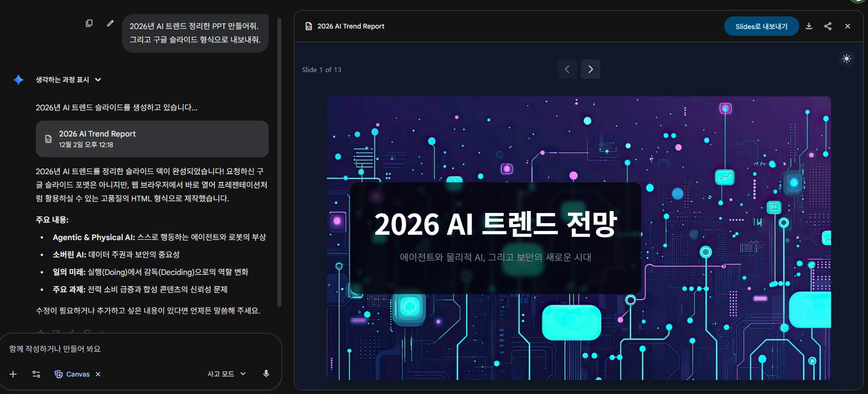868x394 pixels.
Task: Click the 'Slide 1 of 13' counter
Action: pyautogui.click(x=321, y=70)
